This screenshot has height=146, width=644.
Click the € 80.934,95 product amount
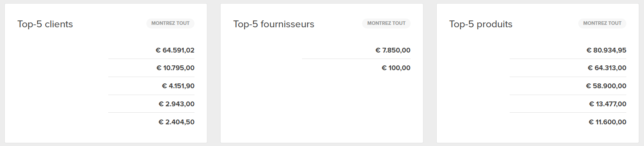(606, 50)
